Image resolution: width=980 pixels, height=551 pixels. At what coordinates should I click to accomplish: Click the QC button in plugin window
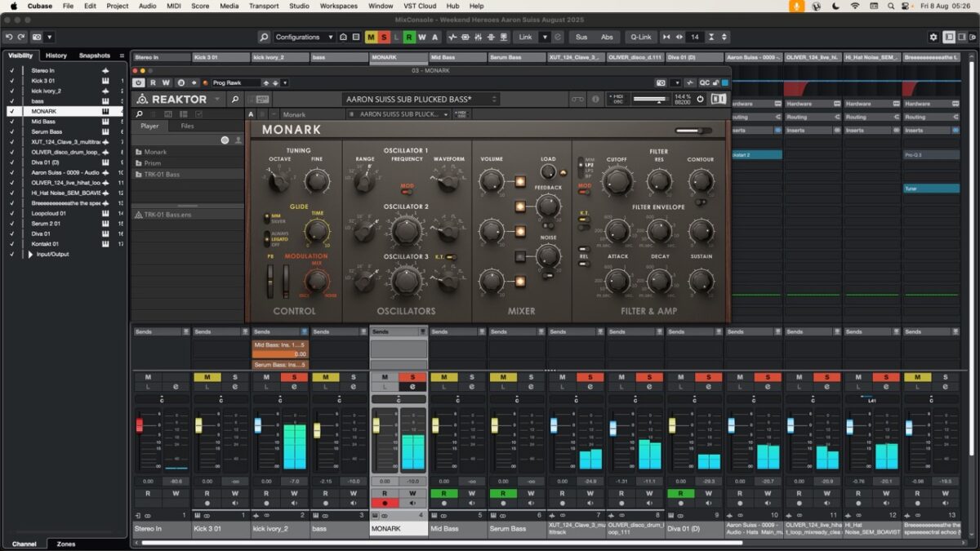pyautogui.click(x=704, y=82)
